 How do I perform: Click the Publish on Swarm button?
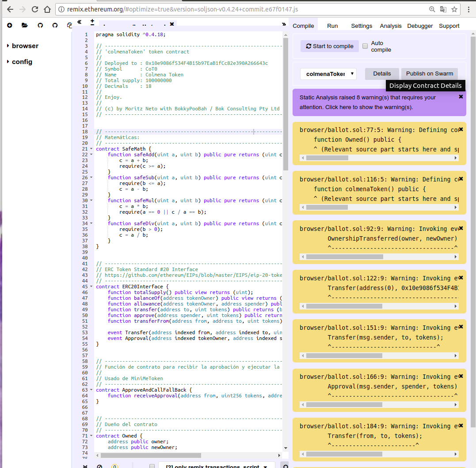430,74
